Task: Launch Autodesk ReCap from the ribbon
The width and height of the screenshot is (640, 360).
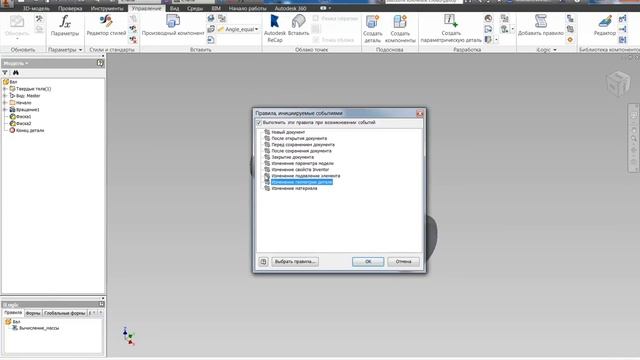Action: 275,28
